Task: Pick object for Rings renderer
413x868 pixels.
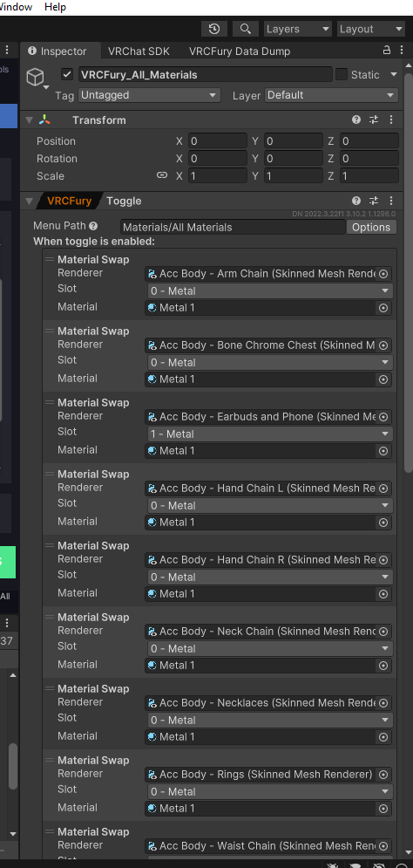Action: (x=383, y=774)
